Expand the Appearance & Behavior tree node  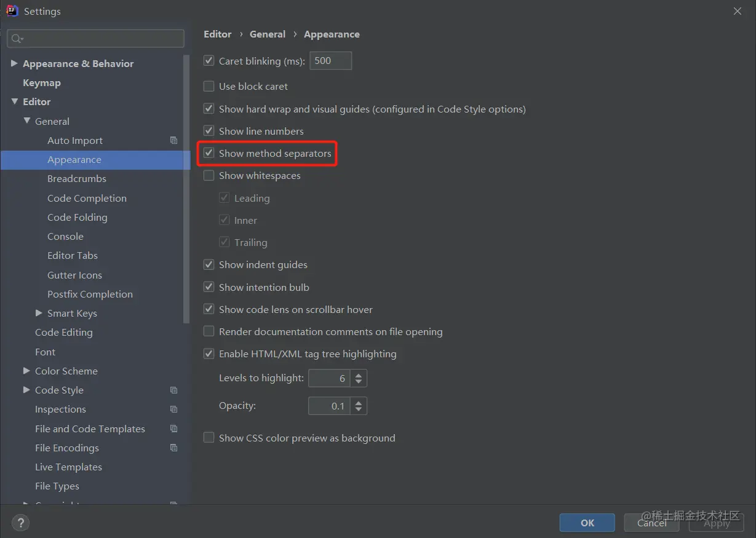point(14,63)
